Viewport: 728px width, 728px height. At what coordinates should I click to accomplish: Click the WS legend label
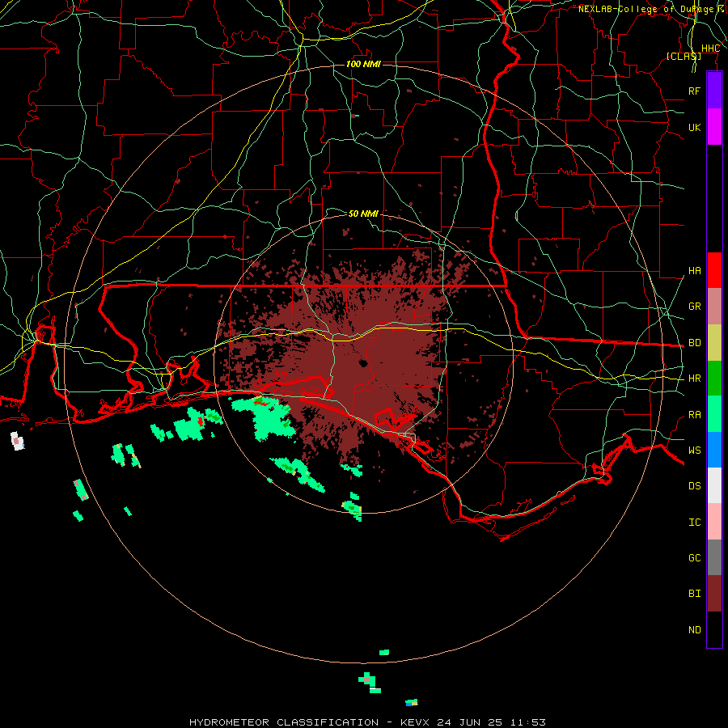(x=694, y=451)
